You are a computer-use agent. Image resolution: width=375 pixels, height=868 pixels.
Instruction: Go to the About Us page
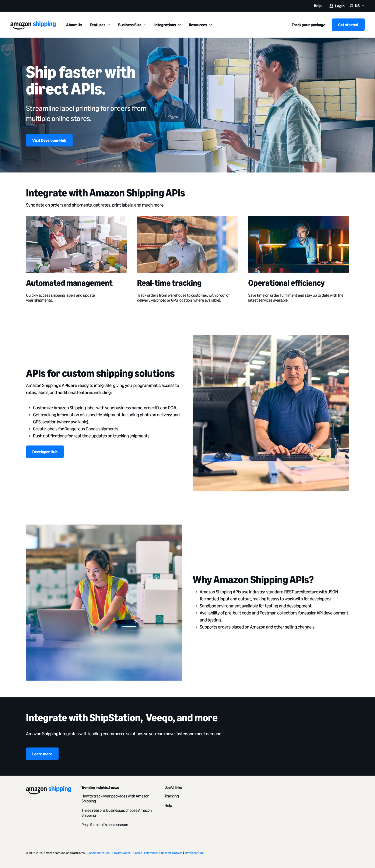[x=74, y=25]
